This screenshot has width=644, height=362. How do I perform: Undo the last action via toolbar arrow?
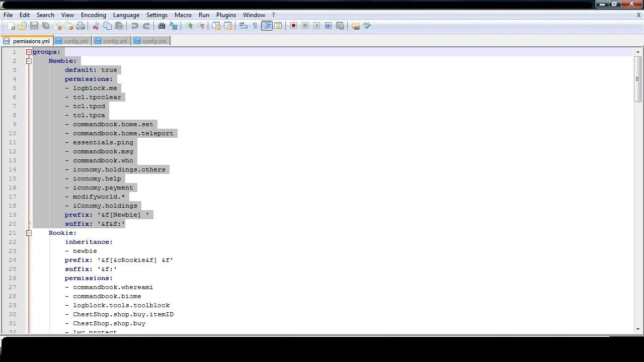click(135, 26)
